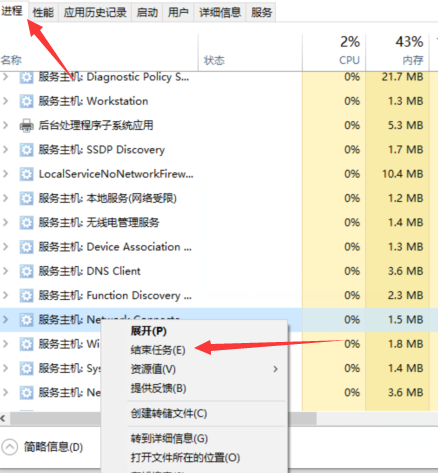Click gear icon of Diagnostic Policy service host
438x473 pixels.
click(26, 77)
